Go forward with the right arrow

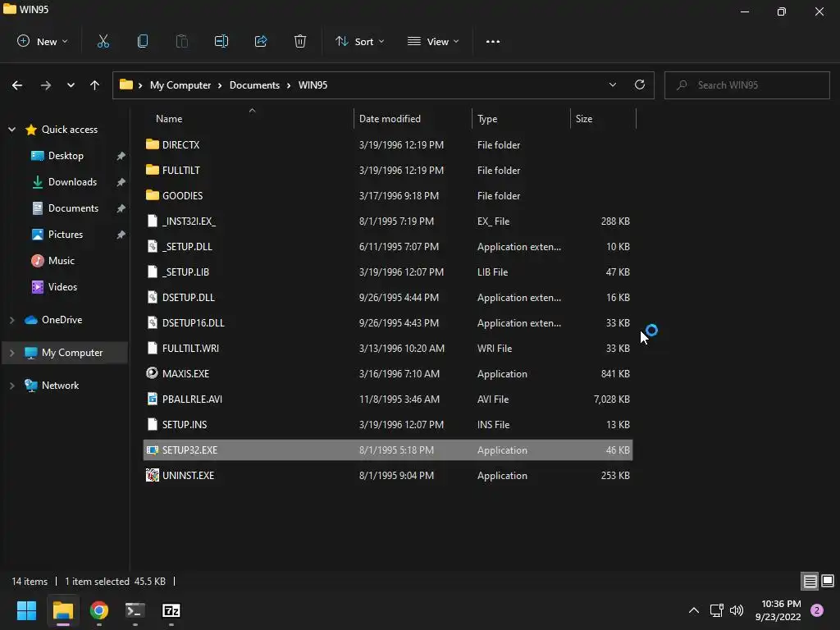point(46,85)
